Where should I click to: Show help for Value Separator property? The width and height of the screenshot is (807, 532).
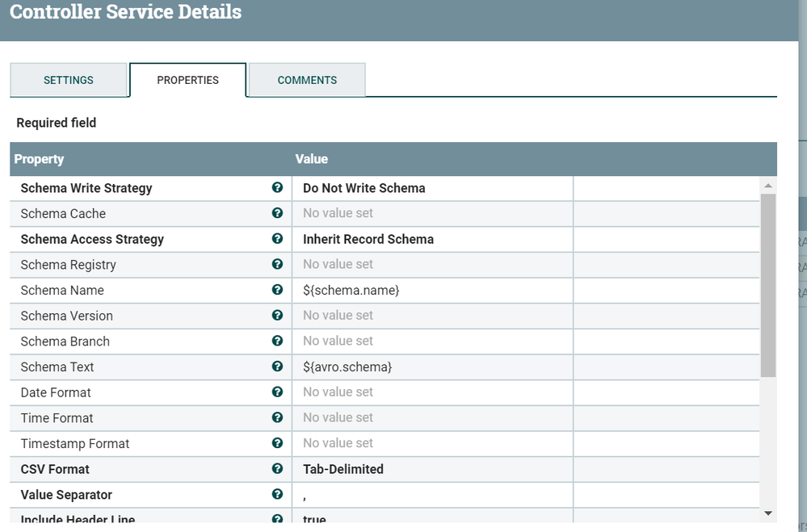pyautogui.click(x=278, y=494)
